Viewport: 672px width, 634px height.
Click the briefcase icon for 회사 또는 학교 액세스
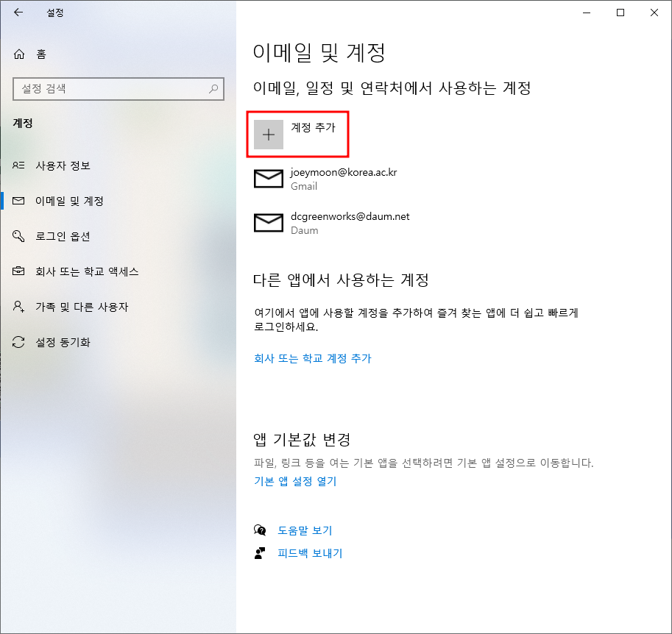[18, 271]
